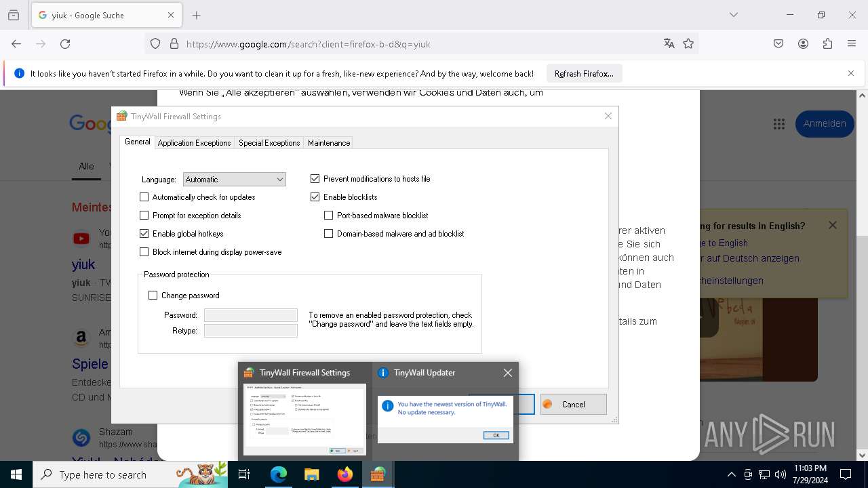Enable Port-based malware blocklist

point(328,216)
